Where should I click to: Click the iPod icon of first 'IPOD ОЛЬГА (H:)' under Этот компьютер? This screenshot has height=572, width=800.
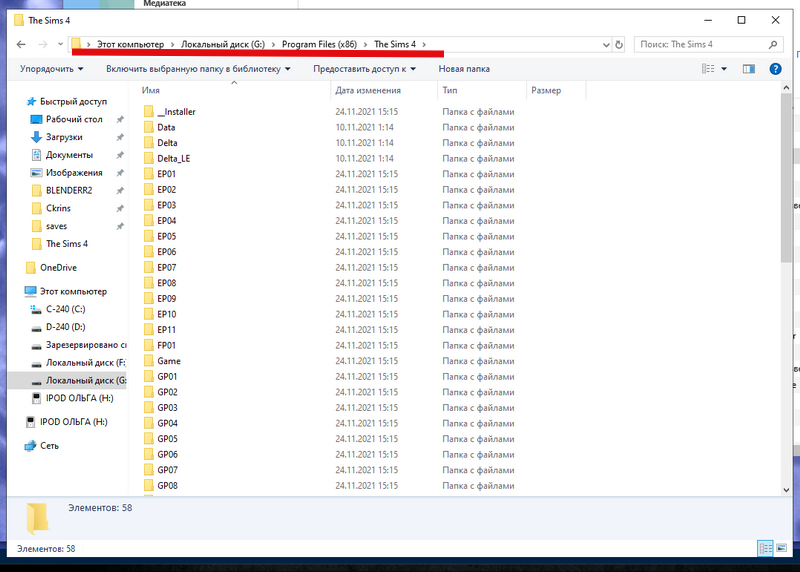tap(36, 398)
